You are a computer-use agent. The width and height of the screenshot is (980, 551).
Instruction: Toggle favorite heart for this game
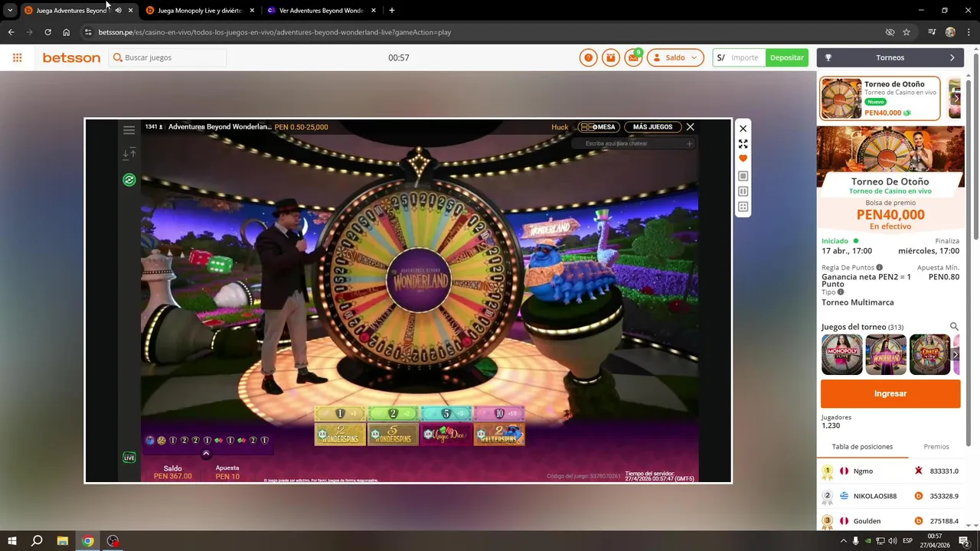pos(743,158)
